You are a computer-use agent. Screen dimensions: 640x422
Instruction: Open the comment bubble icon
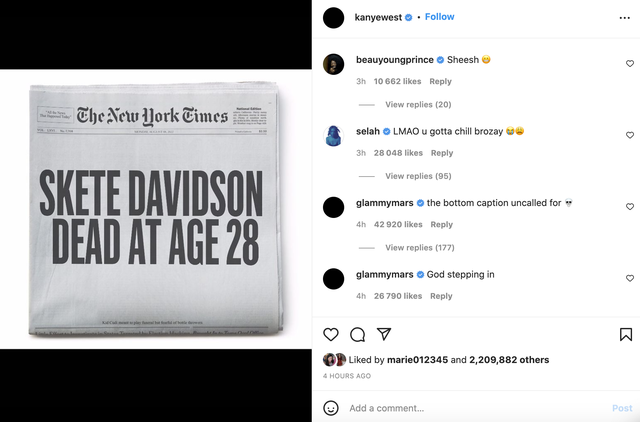coord(357,334)
